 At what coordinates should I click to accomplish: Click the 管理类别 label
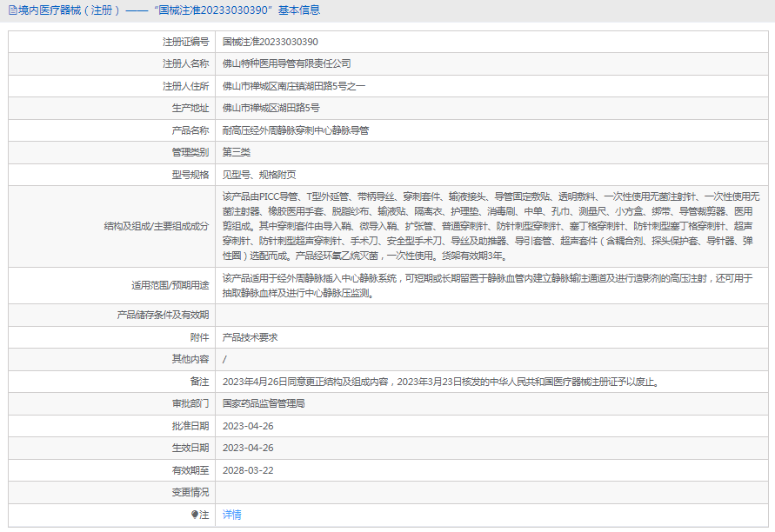point(190,152)
